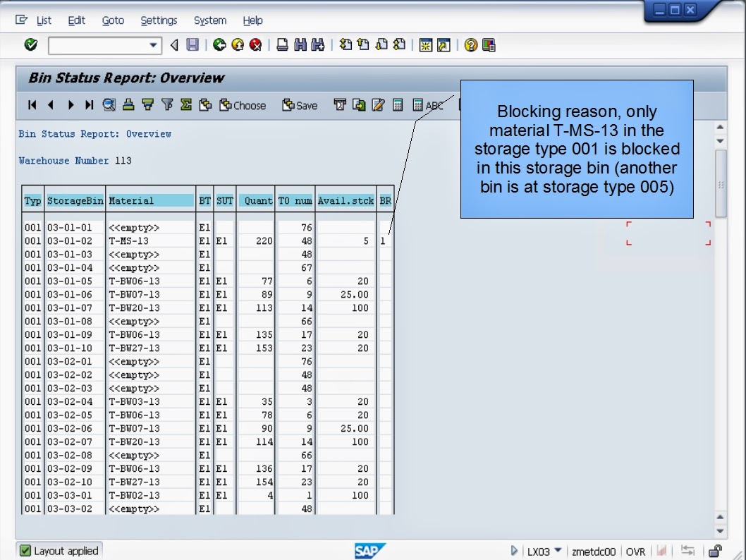Click the lock icon in status bar
746x560 pixels.
click(716, 552)
